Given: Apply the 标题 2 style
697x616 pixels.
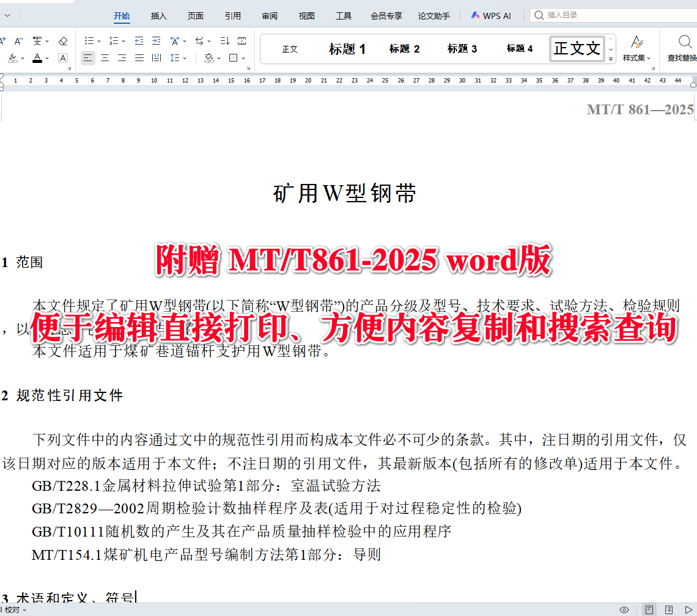Looking at the screenshot, I should [405, 49].
